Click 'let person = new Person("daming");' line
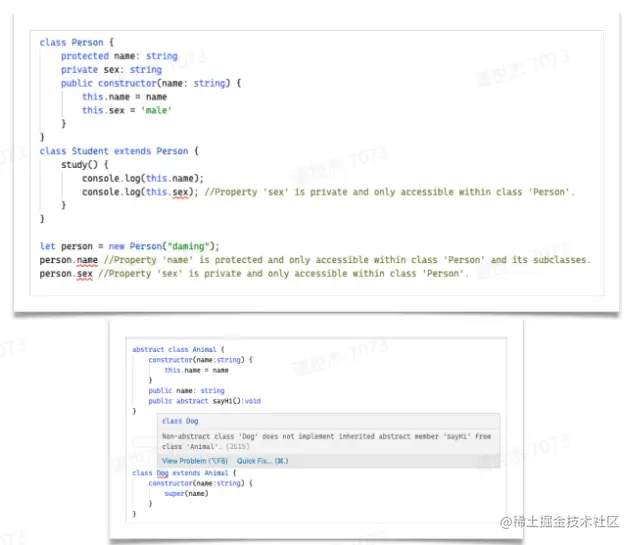The height and width of the screenshot is (545, 635). point(129,246)
